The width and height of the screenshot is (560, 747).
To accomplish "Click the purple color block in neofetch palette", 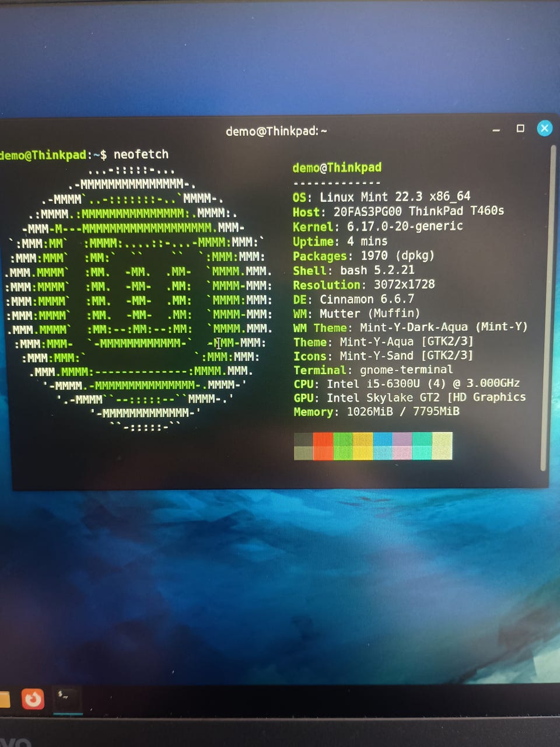I will 402,446.
